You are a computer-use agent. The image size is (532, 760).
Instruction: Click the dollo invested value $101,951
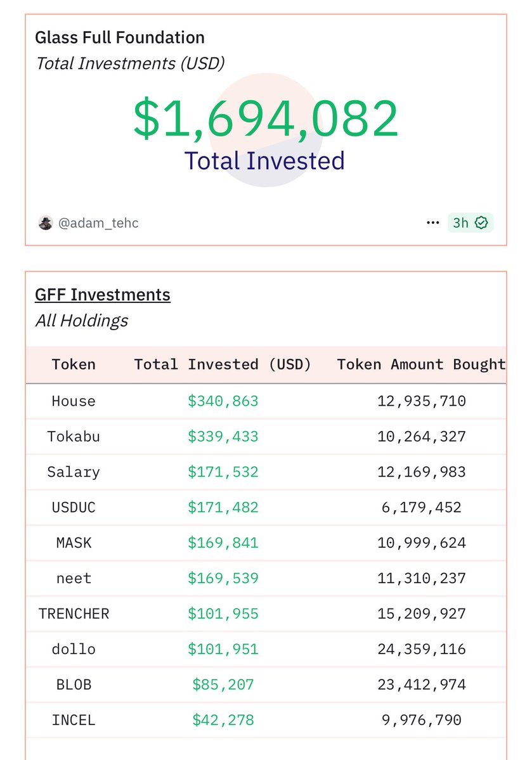223,649
